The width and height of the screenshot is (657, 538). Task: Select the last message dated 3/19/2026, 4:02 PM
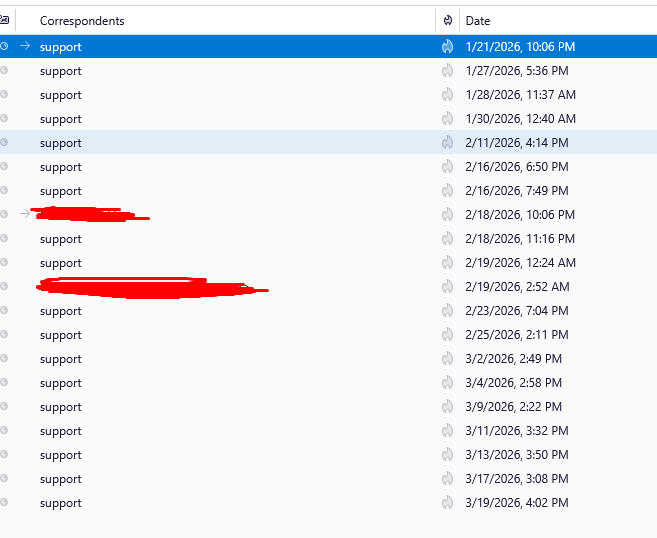coord(328,503)
